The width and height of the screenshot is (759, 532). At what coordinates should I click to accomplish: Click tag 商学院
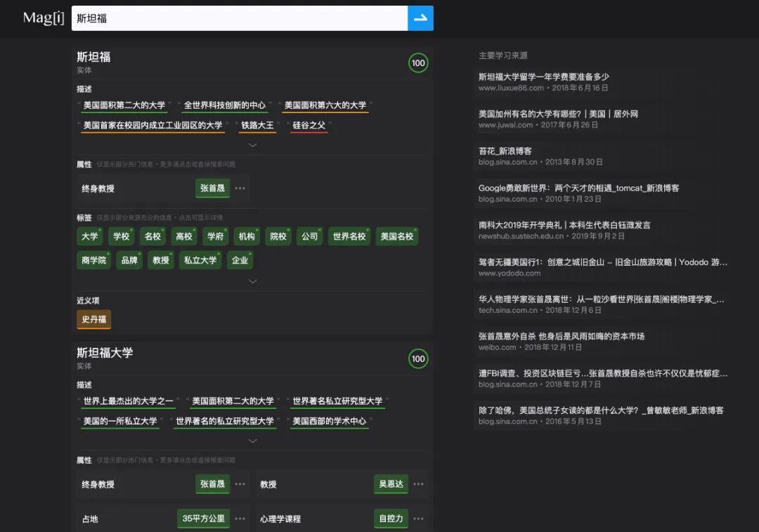click(x=94, y=260)
